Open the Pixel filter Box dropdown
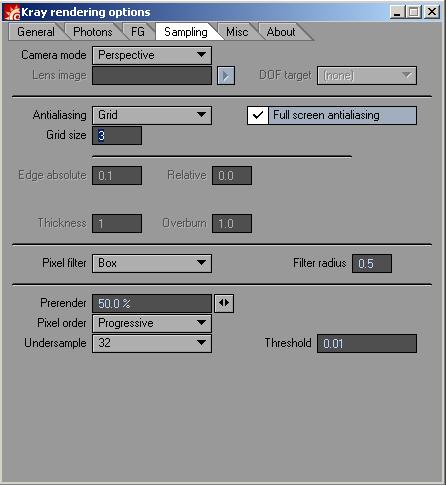Screen dimensions: 446x485 point(152,263)
